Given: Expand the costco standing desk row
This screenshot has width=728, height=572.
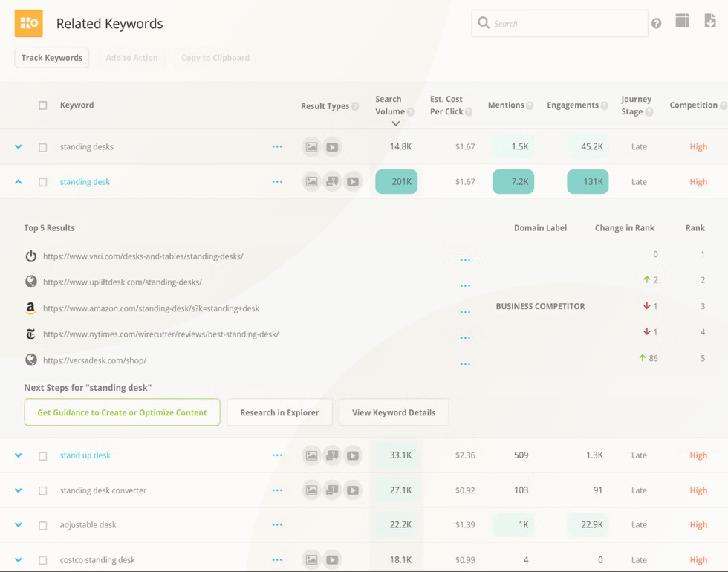Looking at the screenshot, I should coord(18,560).
